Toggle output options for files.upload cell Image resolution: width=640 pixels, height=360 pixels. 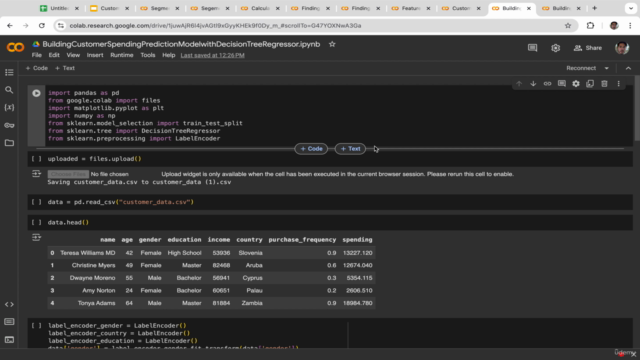click(36, 174)
